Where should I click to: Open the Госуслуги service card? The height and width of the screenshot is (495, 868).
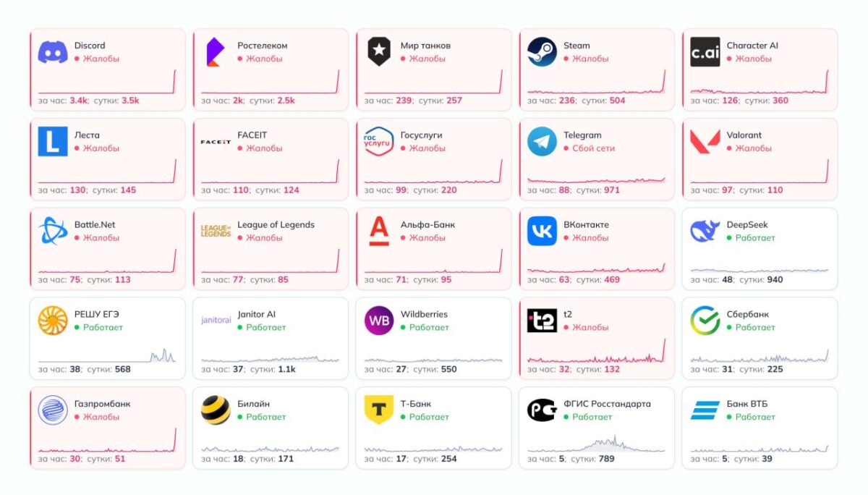tap(433, 158)
